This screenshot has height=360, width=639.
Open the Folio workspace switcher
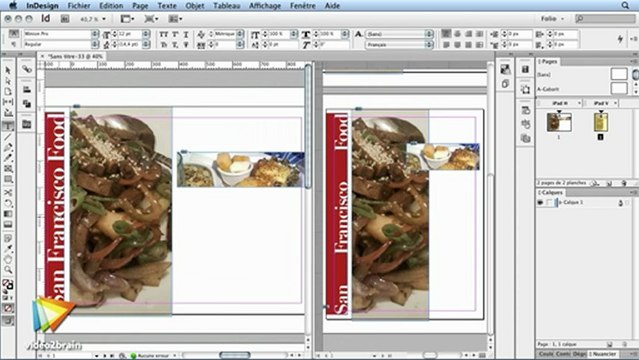(x=552, y=19)
